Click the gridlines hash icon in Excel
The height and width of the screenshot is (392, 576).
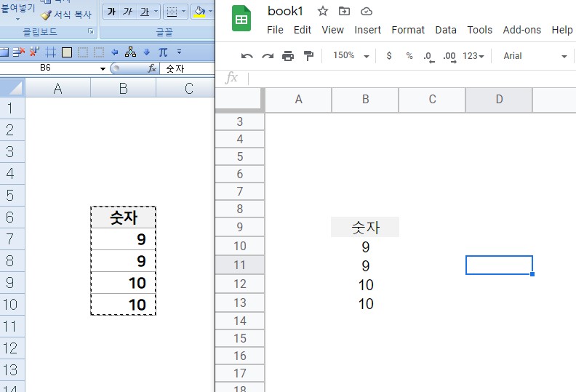click(50, 52)
